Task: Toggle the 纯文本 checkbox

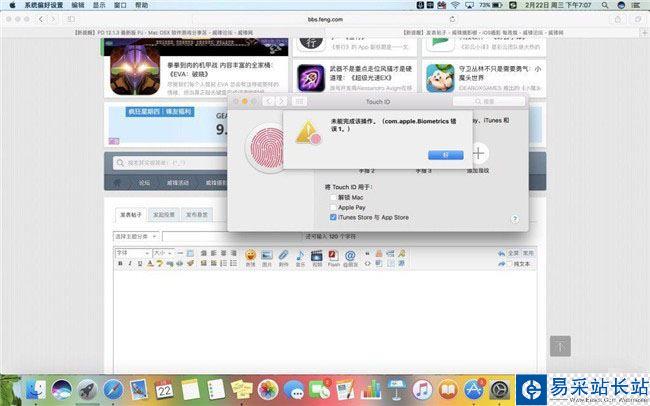Action: click(511, 264)
